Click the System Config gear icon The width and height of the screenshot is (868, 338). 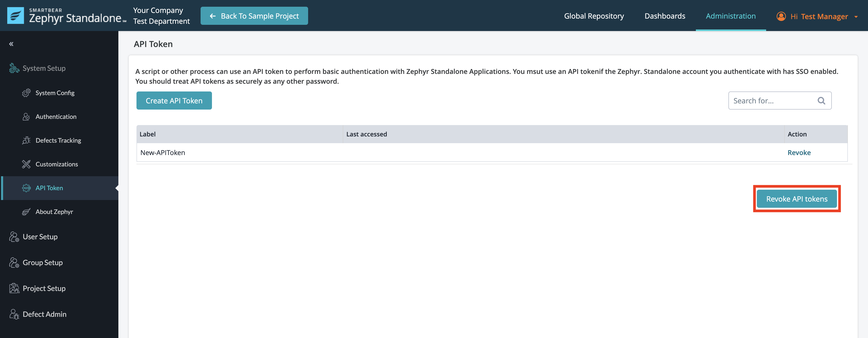click(26, 93)
